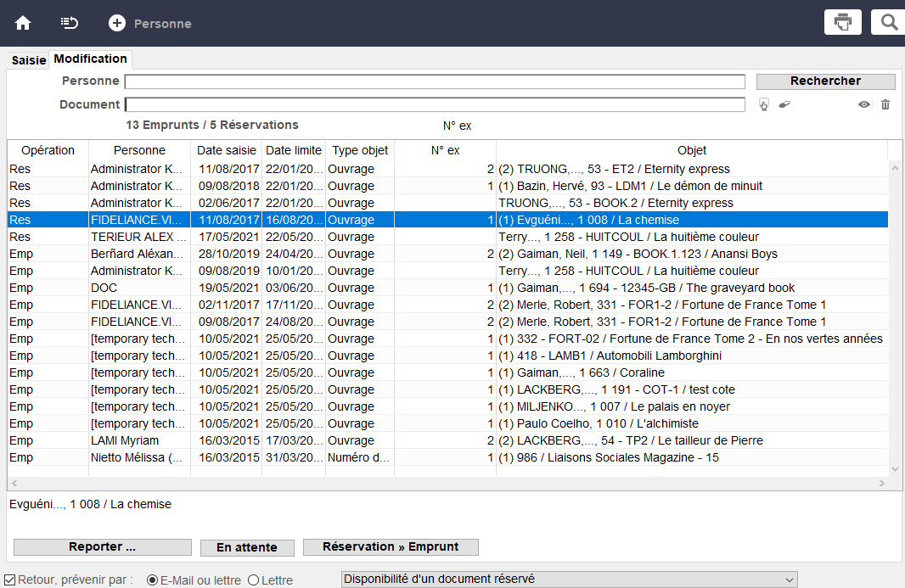Select the 'Liaisons Sociales Magazine - 15' row
905x588 pixels.
pyautogui.click(x=447, y=457)
